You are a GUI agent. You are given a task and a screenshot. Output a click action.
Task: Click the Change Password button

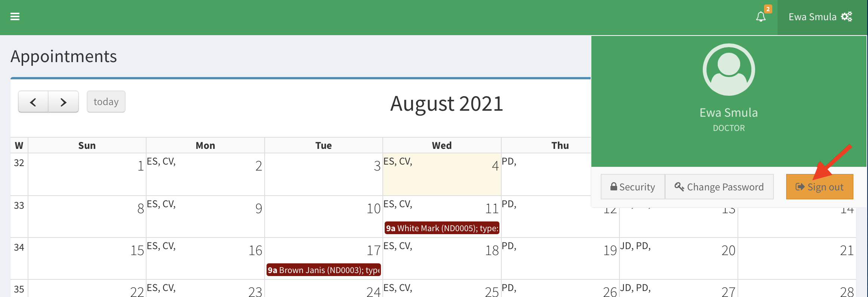click(x=719, y=187)
